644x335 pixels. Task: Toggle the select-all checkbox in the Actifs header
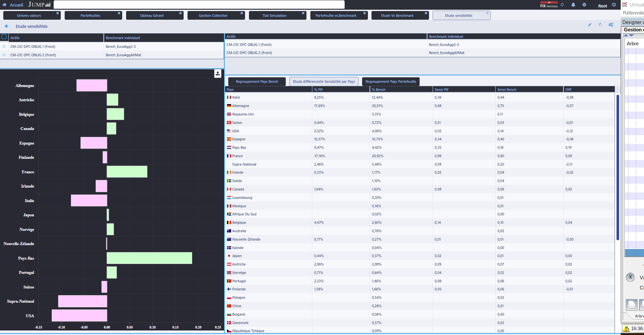pyautogui.click(x=4, y=37)
